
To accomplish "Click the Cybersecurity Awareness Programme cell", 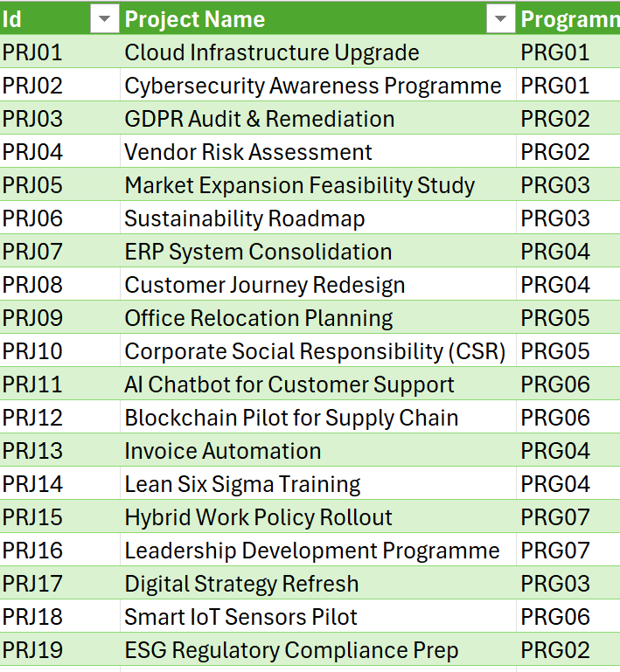I will coord(313,86).
